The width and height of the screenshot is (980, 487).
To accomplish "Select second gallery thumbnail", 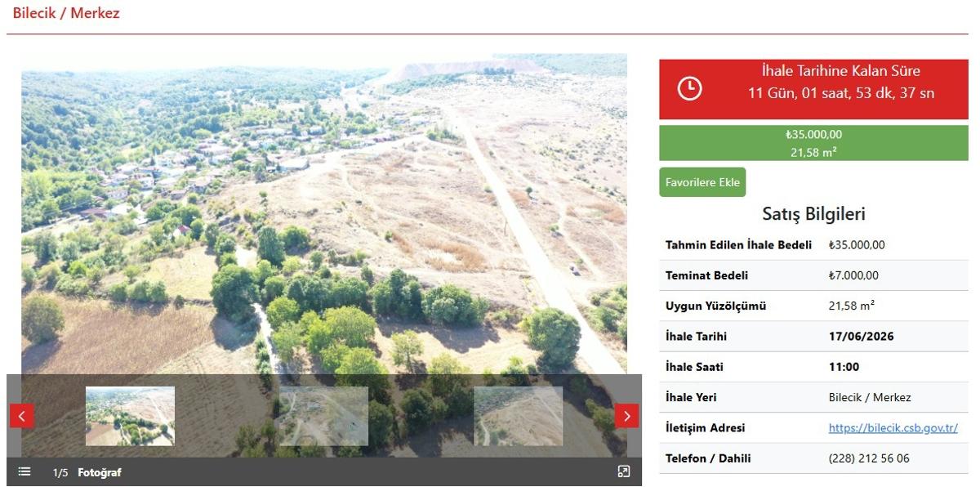I will click(x=323, y=416).
